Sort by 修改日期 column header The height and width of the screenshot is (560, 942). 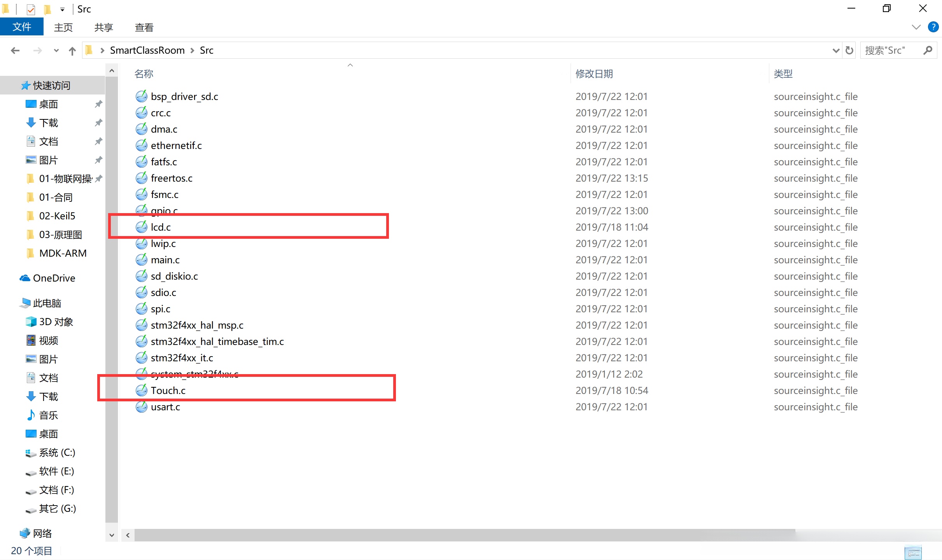(594, 73)
